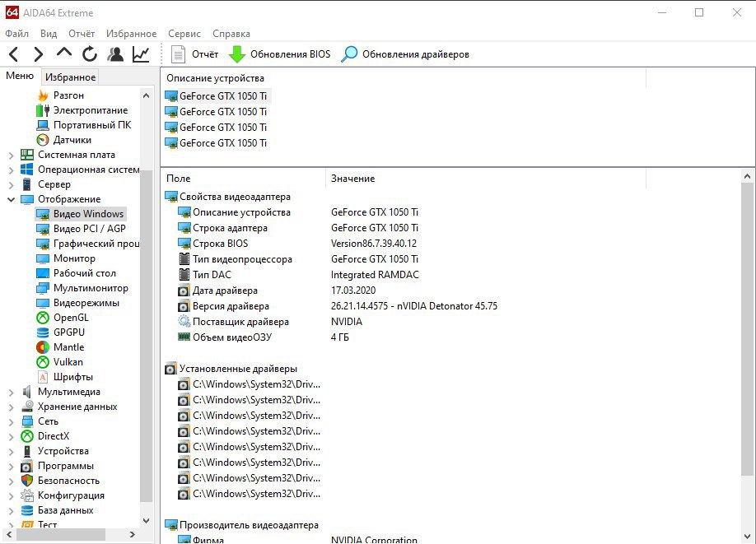Expand the Устройства node
This screenshot has height=544, width=756.
pyautogui.click(x=11, y=452)
